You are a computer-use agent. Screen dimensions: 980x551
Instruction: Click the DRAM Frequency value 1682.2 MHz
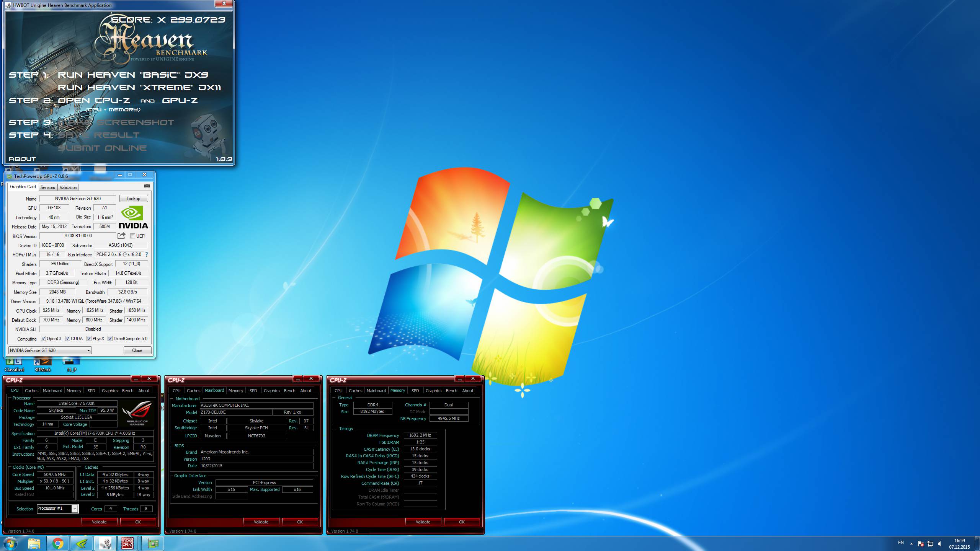coord(420,435)
